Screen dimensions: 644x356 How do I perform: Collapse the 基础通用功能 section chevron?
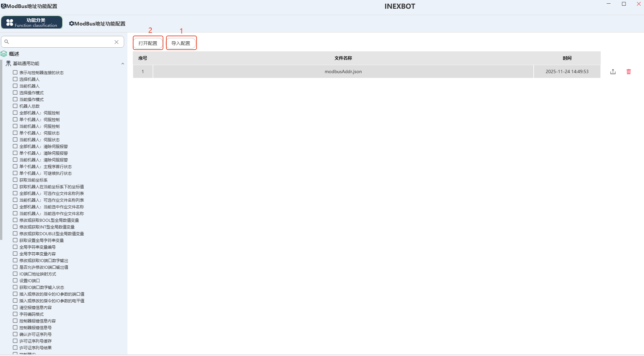pyautogui.click(x=122, y=64)
